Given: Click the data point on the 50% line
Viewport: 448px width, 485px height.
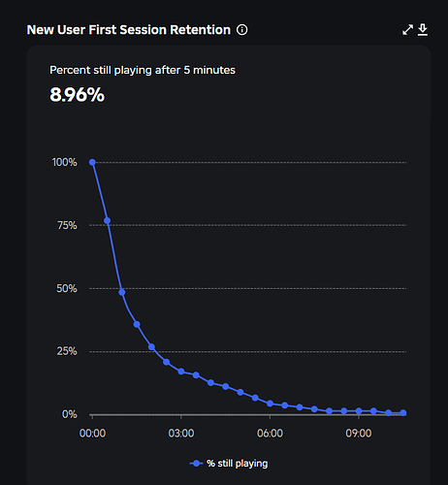Looking at the screenshot, I should [x=122, y=292].
